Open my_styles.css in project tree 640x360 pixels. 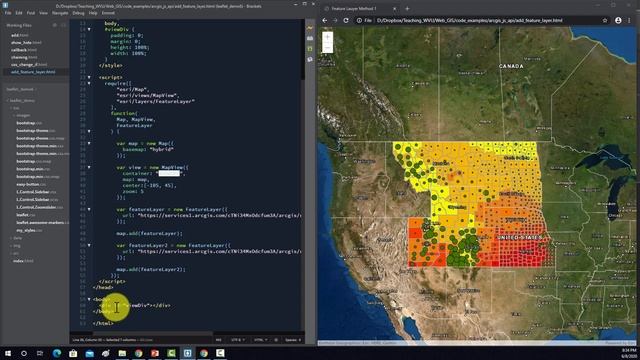29,230
